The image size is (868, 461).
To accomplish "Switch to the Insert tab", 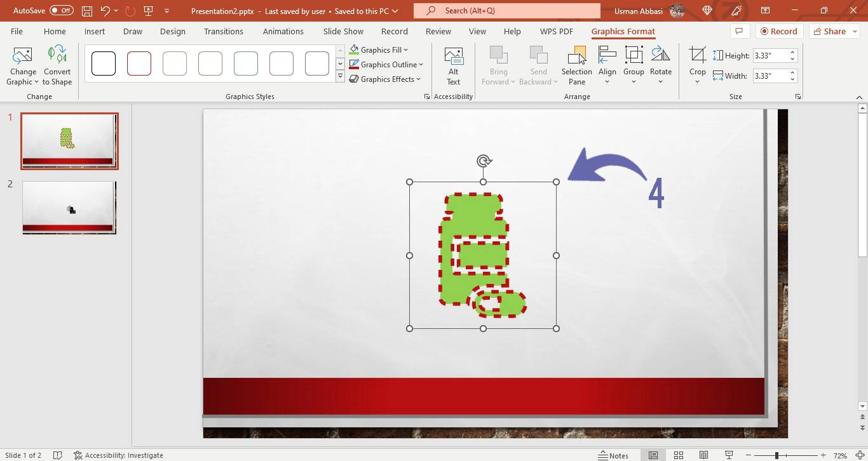I will coord(95,31).
